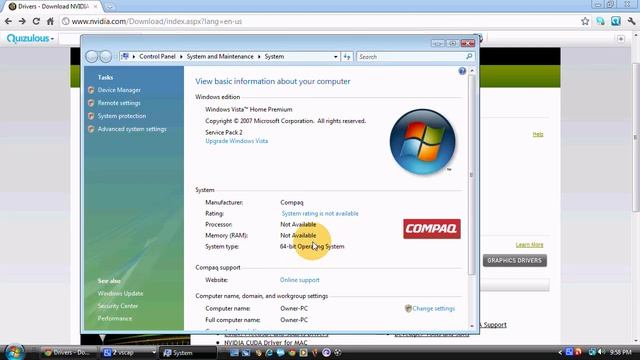Click the Device Manager shield icon
Screen dimensions: 640x360
(91, 90)
